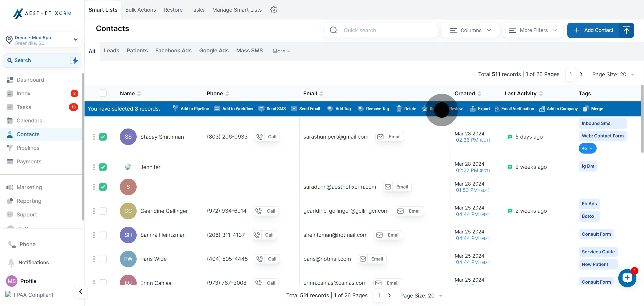
Task: Toggle the select-all header checkbox
Action: point(103,93)
